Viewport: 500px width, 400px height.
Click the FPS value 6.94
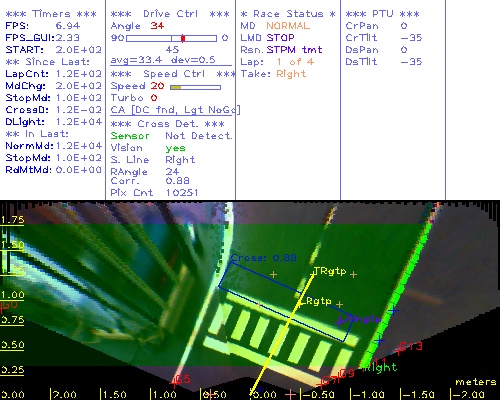click(x=68, y=26)
